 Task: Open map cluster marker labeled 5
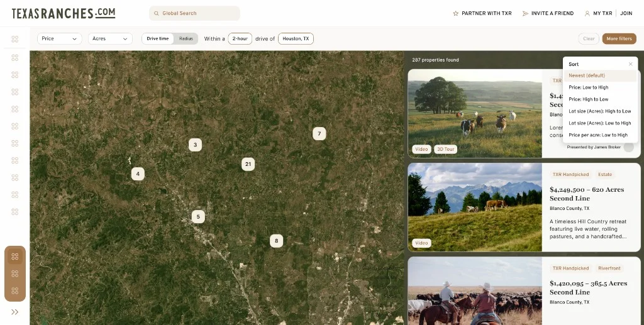click(x=198, y=216)
